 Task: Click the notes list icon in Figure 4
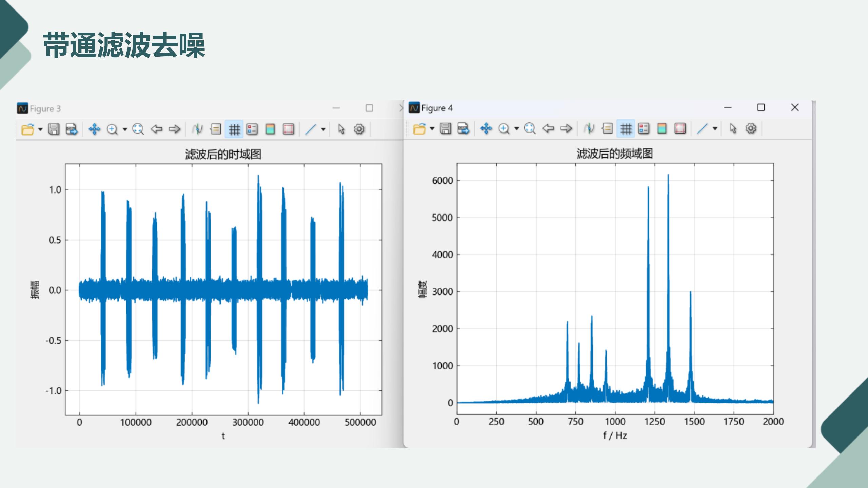(x=607, y=128)
